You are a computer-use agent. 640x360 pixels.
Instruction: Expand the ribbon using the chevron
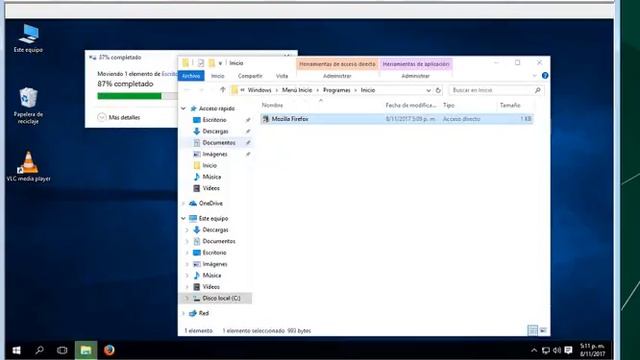(x=535, y=76)
